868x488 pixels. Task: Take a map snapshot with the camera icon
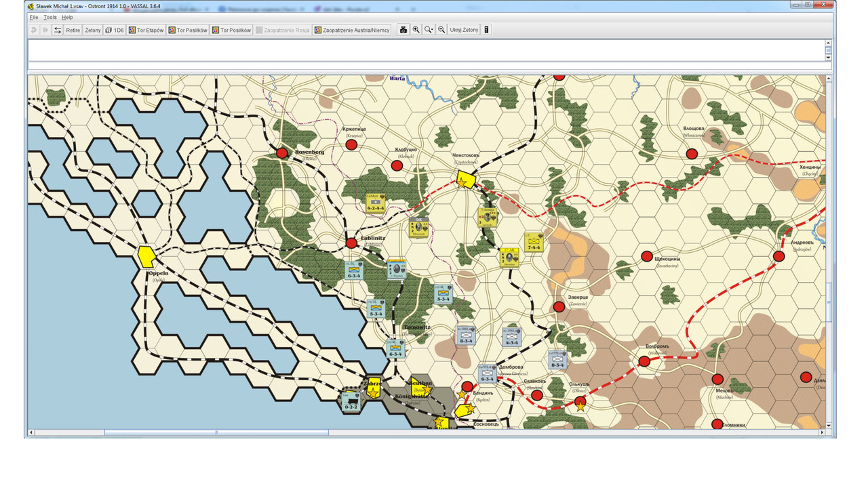403,30
